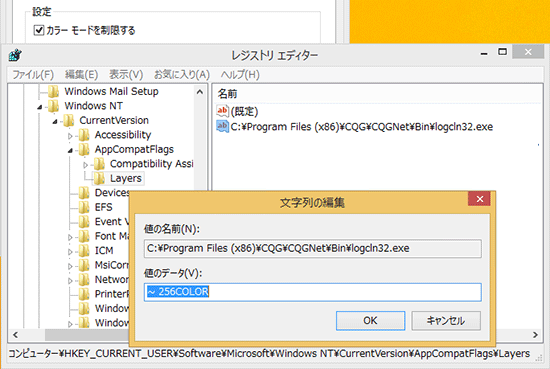Click the Windows NT folder icon

tap(54, 106)
